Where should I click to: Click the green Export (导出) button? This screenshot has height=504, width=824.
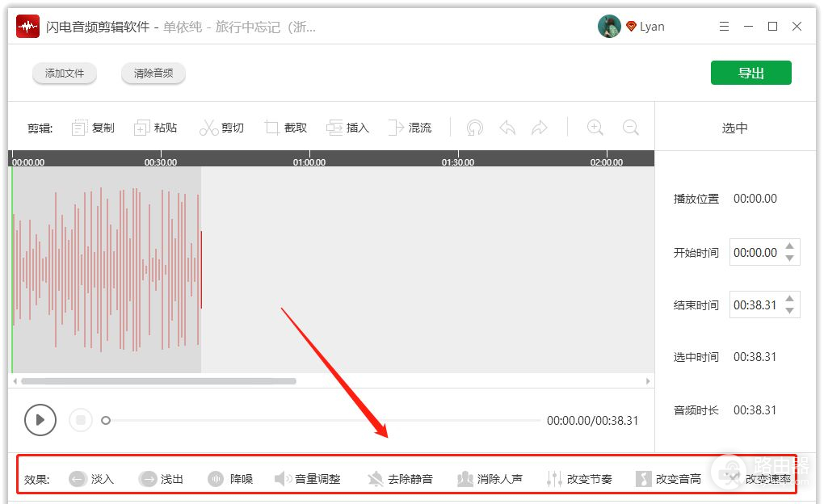coord(751,73)
